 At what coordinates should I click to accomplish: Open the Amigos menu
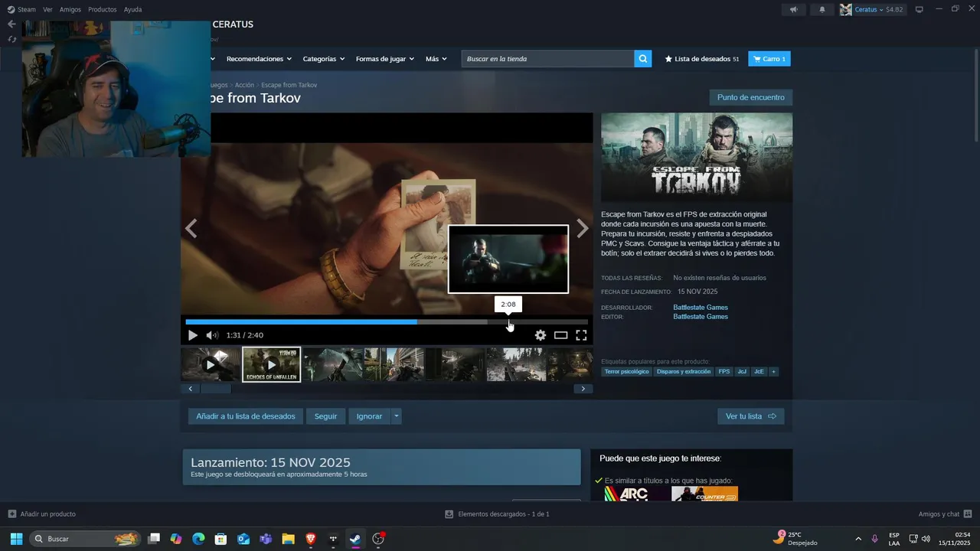[x=70, y=9]
